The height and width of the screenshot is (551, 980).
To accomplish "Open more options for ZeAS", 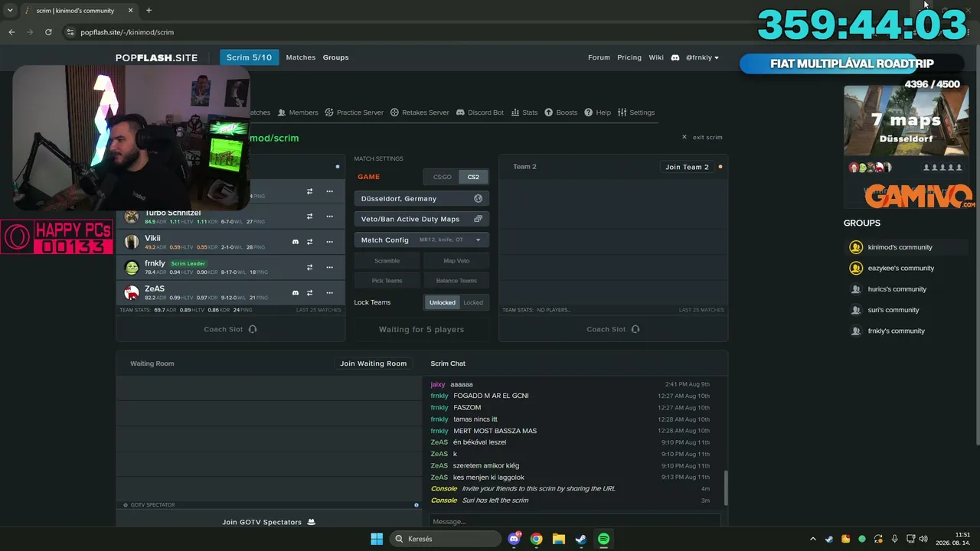I will (x=330, y=292).
